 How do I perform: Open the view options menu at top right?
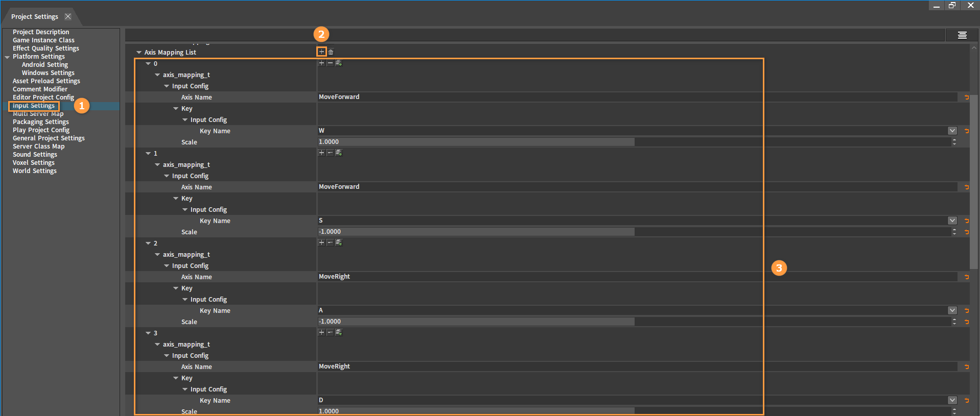click(962, 35)
